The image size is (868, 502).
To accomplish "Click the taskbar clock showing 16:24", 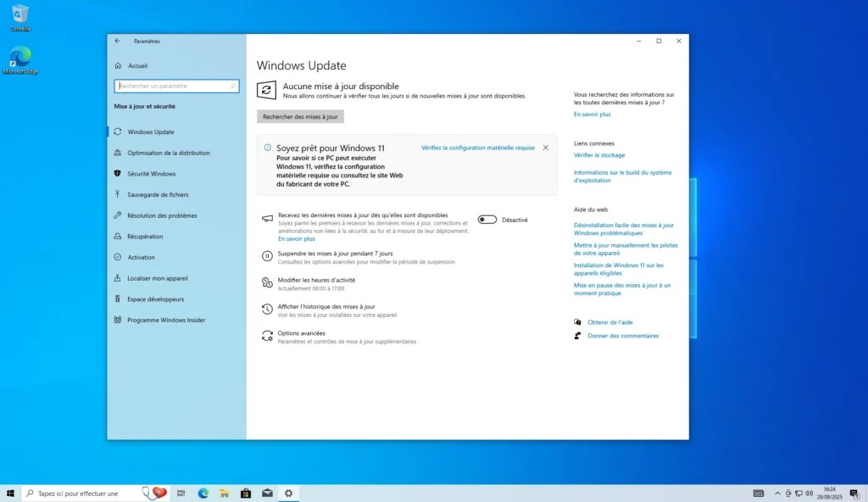I will pos(829,494).
